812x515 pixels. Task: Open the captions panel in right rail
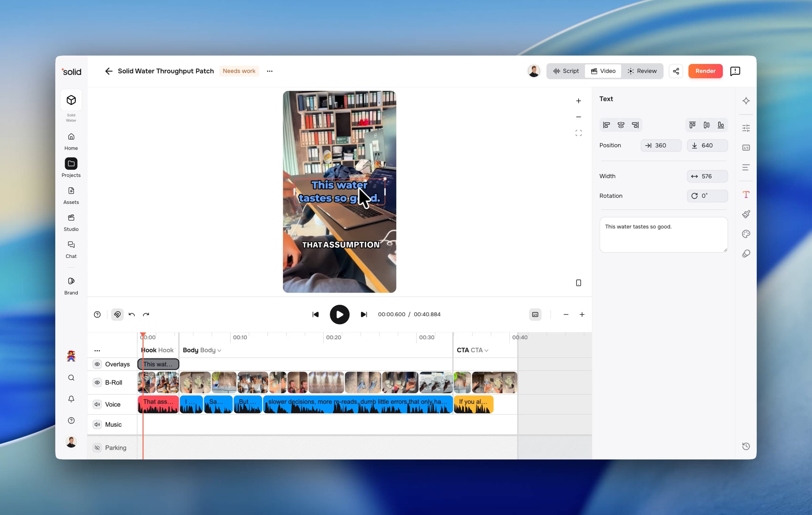point(746,148)
